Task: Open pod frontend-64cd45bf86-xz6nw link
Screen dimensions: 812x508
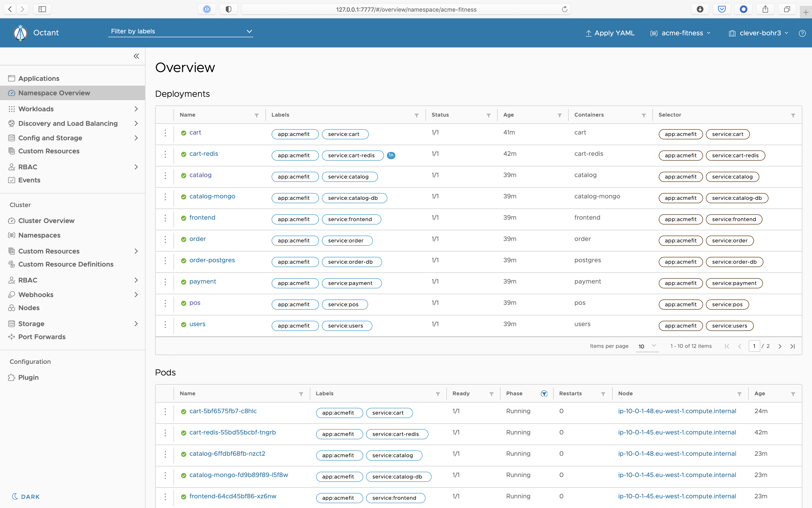Action: pyautogui.click(x=233, y=496)
